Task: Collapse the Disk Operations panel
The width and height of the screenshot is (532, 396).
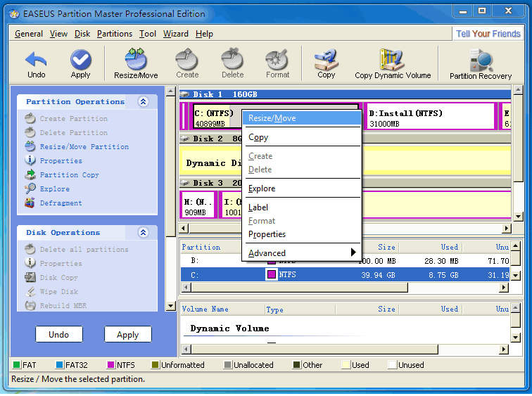Action: pyautogui.click(x=143, y=232)
